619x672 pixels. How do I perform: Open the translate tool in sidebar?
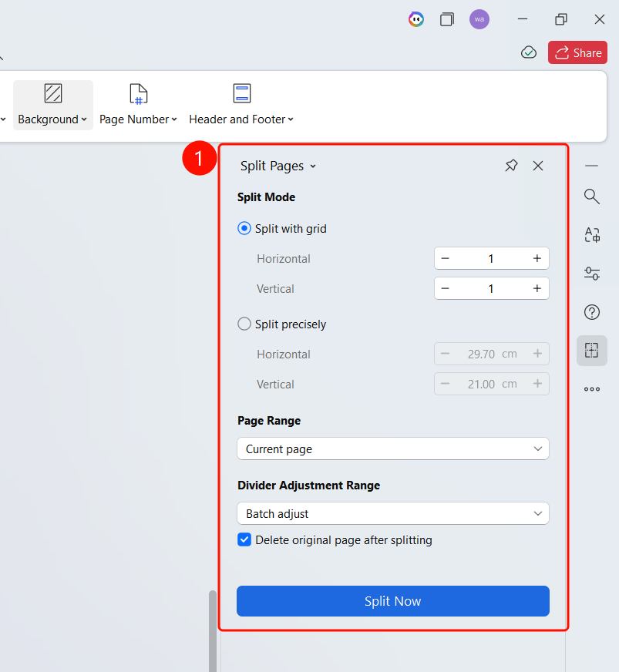pyautogui.click(x=592, y=234)
